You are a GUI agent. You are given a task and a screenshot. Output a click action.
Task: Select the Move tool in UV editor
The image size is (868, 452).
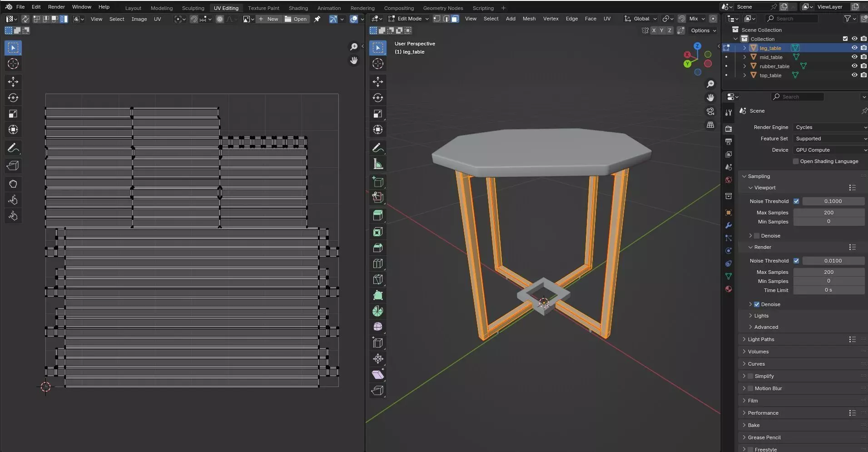click(13, 82)
